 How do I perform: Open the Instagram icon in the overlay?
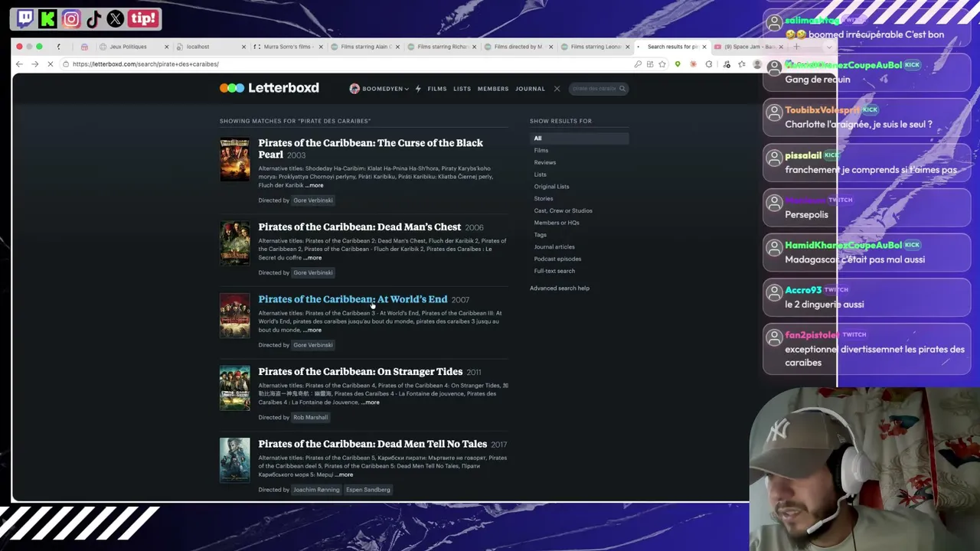71,18
